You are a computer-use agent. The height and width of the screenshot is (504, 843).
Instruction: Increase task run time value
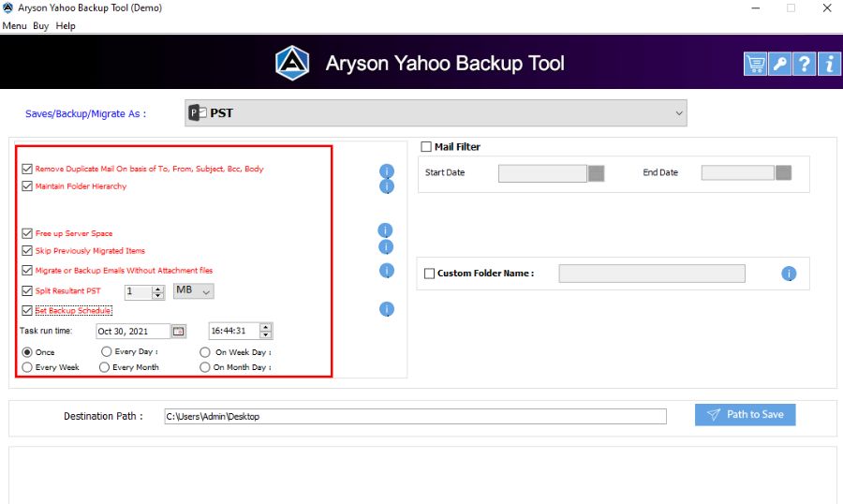coord(266,328)
